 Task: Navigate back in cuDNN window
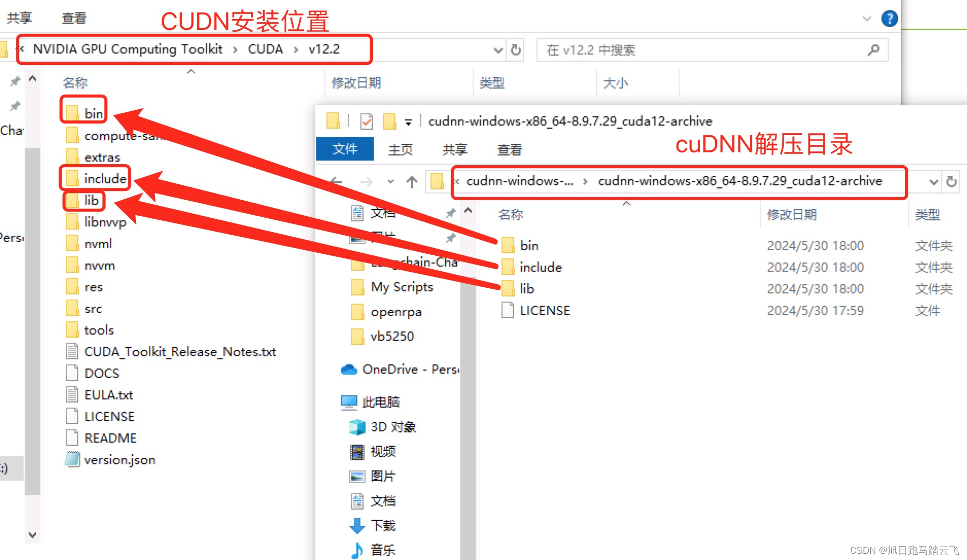coord(336,182)
